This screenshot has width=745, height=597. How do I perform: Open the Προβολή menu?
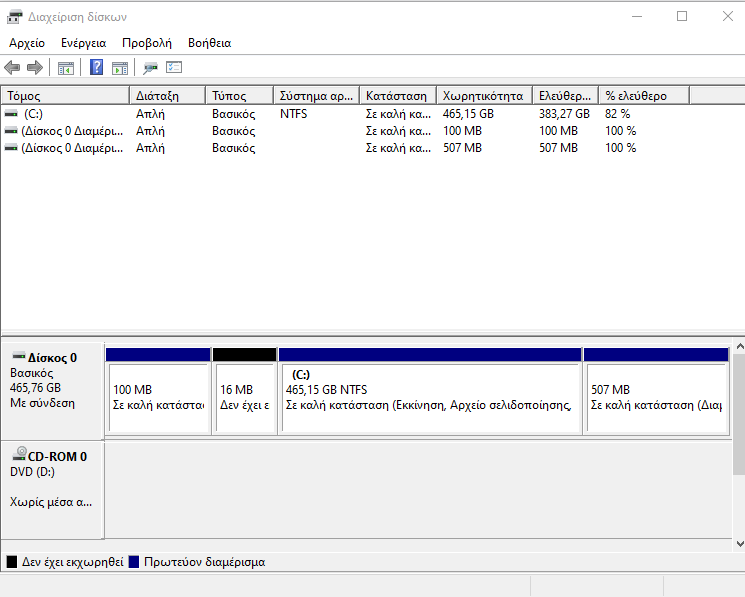(x=147, y=43)
